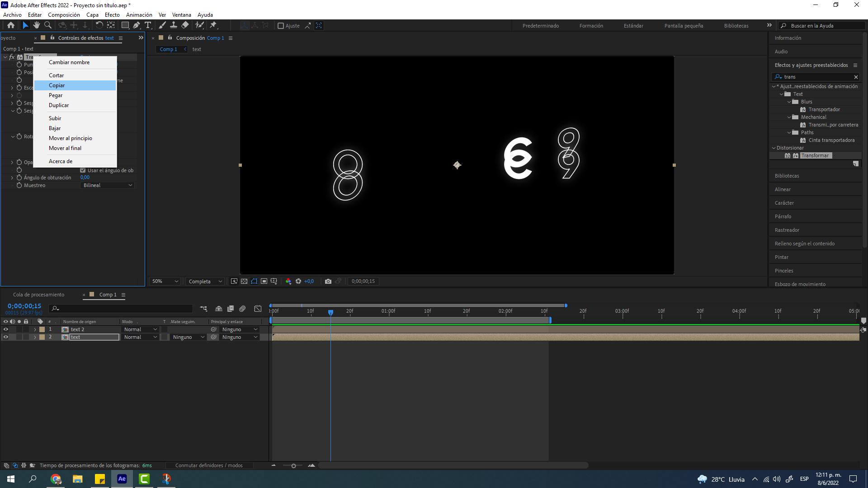Expand the text 2 layer properties
This screenshot has height=488, width=868.
(35, 329)
